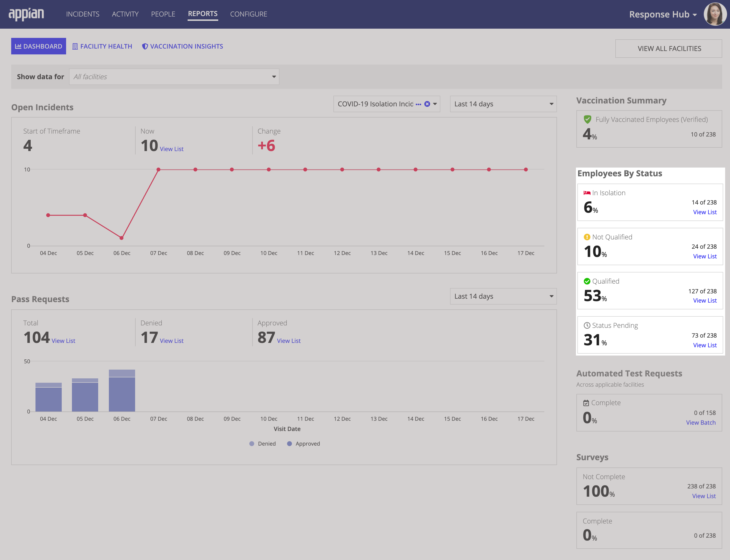Open the user profile avatar

tap(715, 14)
